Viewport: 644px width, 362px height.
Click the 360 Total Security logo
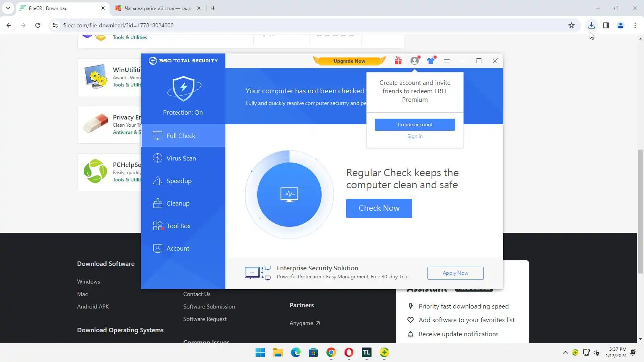[x=183, y=61]
